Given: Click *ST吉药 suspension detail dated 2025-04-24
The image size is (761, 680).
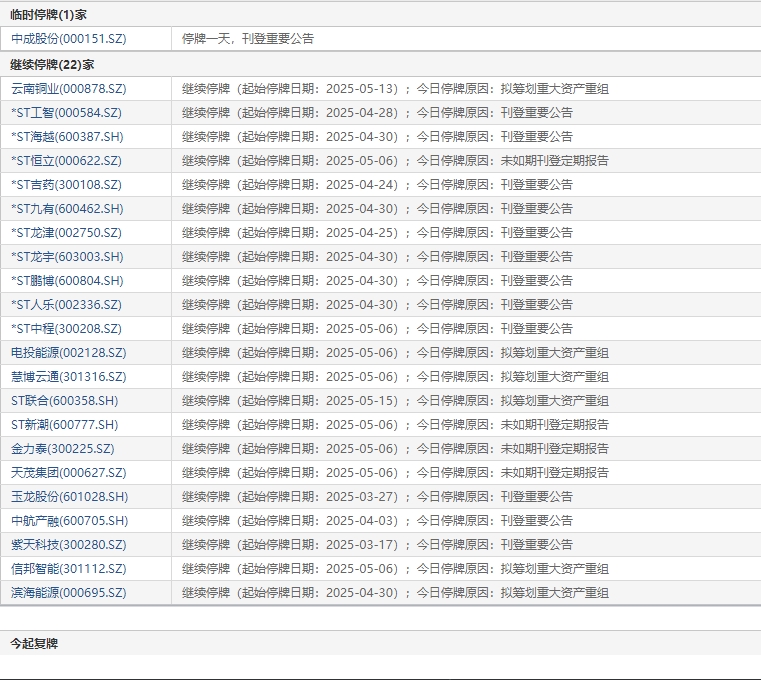Looking at the screenshot, I should (x=378, y=185).
